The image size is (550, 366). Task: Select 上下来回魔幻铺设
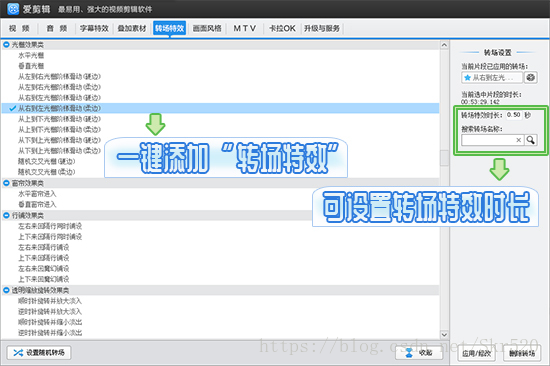[x=43, y=279]
